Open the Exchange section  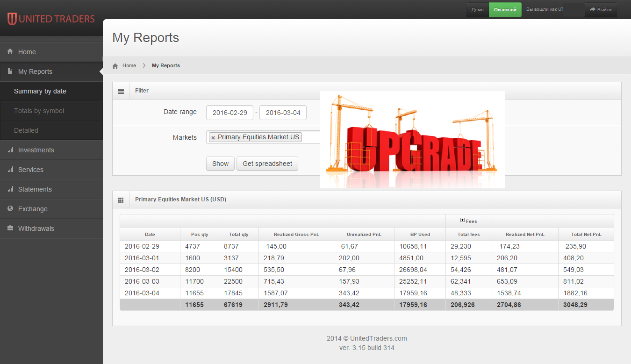coord(51,209)
